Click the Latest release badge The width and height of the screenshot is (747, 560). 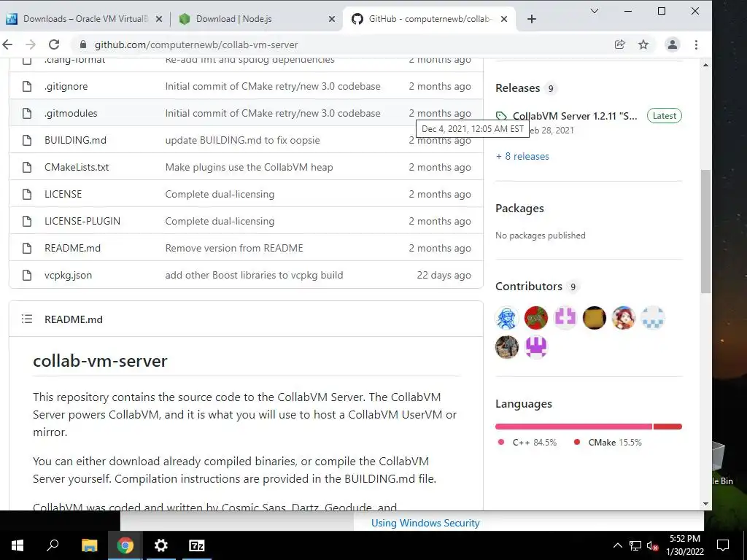pyautogui.click(x=664, y=116)
